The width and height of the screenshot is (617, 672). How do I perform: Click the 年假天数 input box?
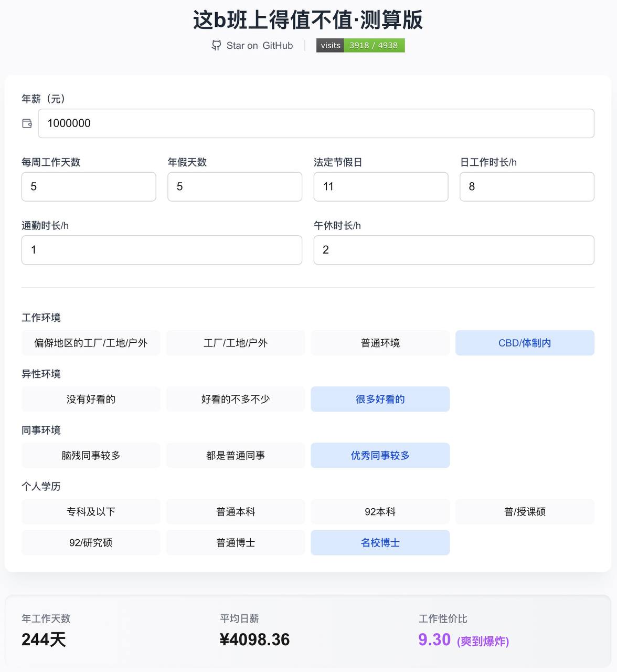click(x=235, y=186)
